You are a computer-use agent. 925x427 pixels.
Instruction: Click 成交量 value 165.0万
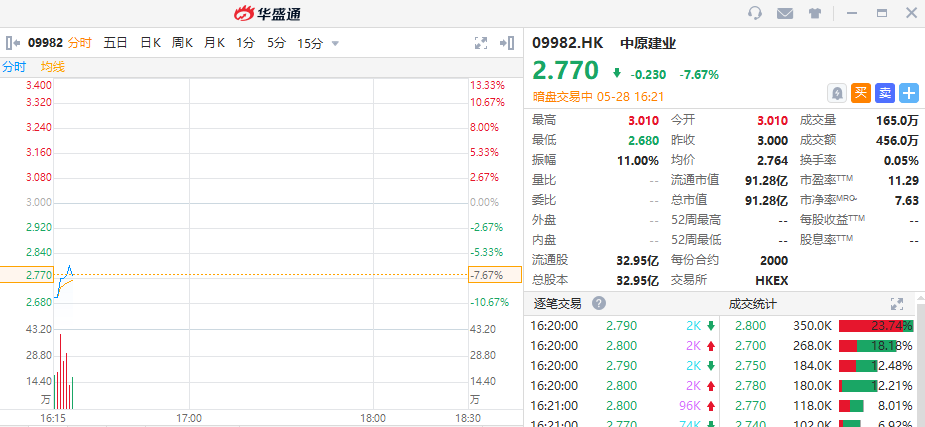897,120
